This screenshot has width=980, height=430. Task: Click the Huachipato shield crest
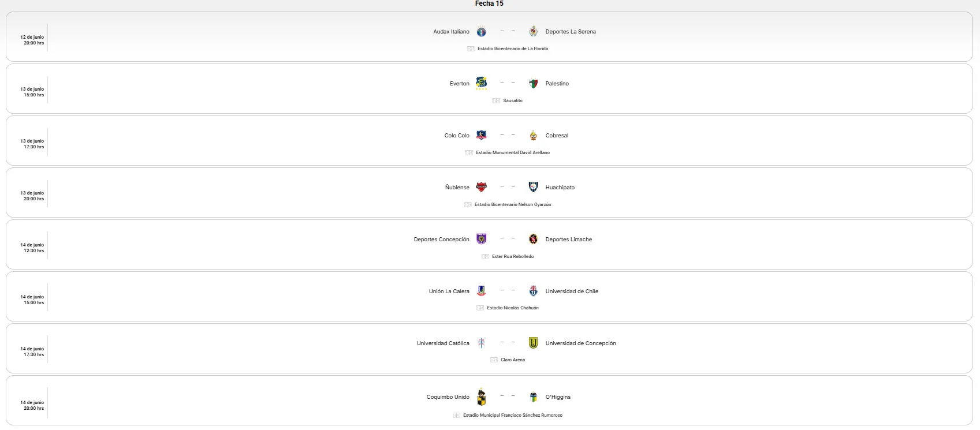534,187
